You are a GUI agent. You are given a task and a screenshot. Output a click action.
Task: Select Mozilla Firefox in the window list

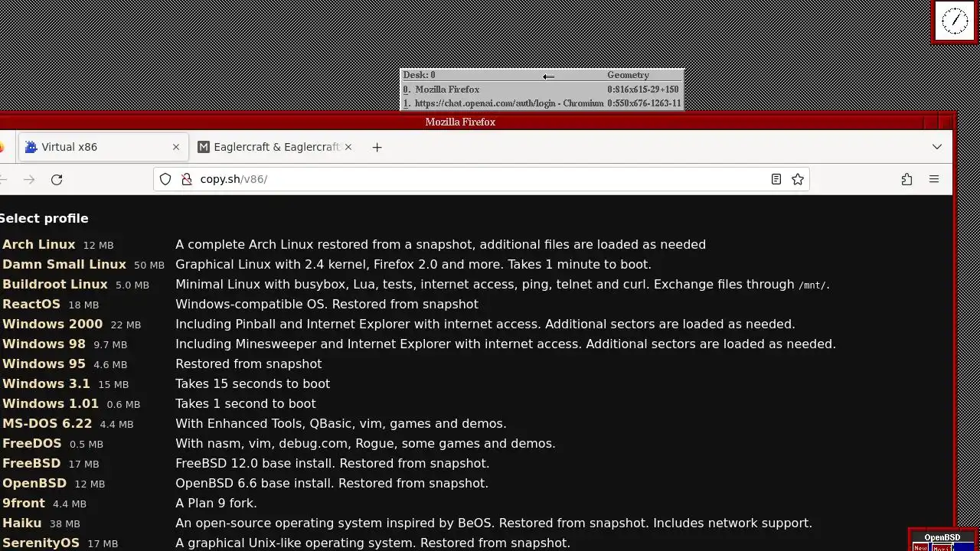pos(541,90)
